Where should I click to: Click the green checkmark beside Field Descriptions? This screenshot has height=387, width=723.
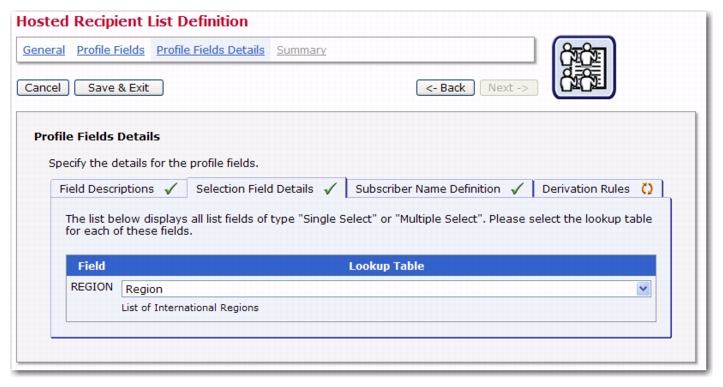[171, 189]
